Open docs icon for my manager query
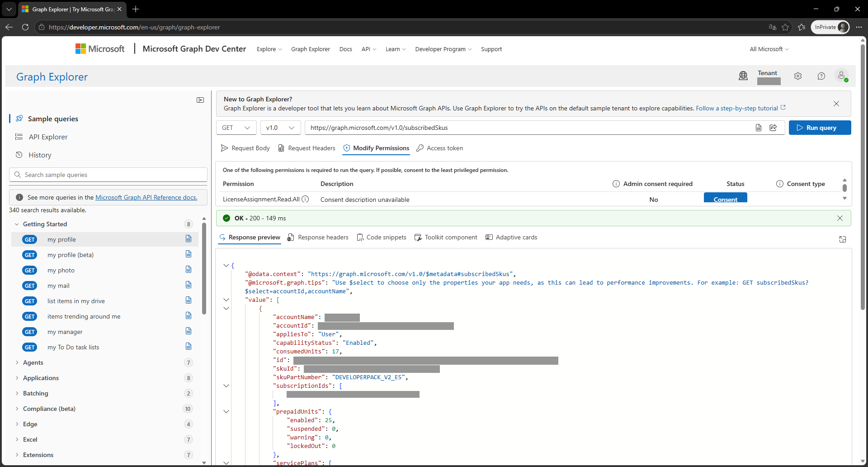Screen dimensions: 868x467 [x=189, y=331]
